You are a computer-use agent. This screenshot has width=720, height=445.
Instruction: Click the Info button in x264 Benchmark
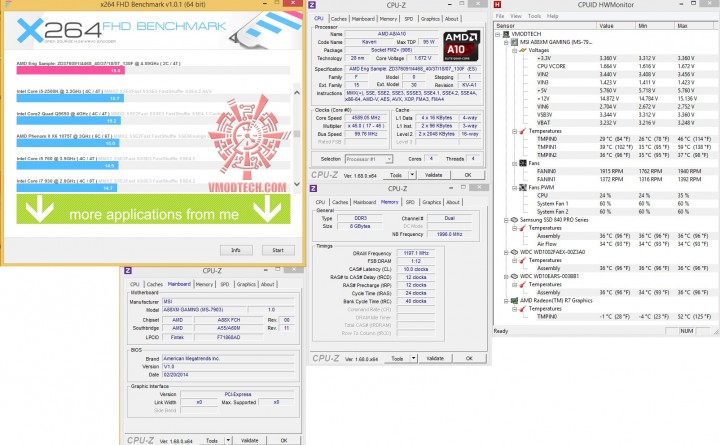coord(236,250)
